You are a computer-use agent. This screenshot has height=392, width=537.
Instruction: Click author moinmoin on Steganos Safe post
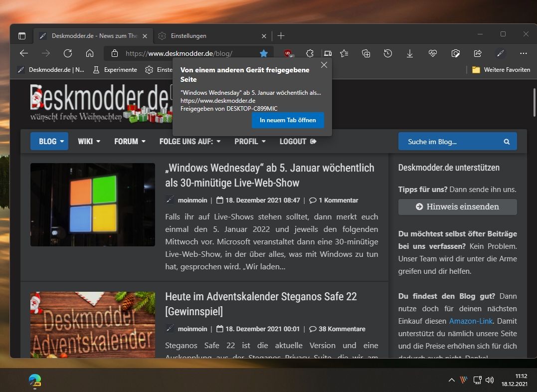pyautogui.click(x=192, y=329)
